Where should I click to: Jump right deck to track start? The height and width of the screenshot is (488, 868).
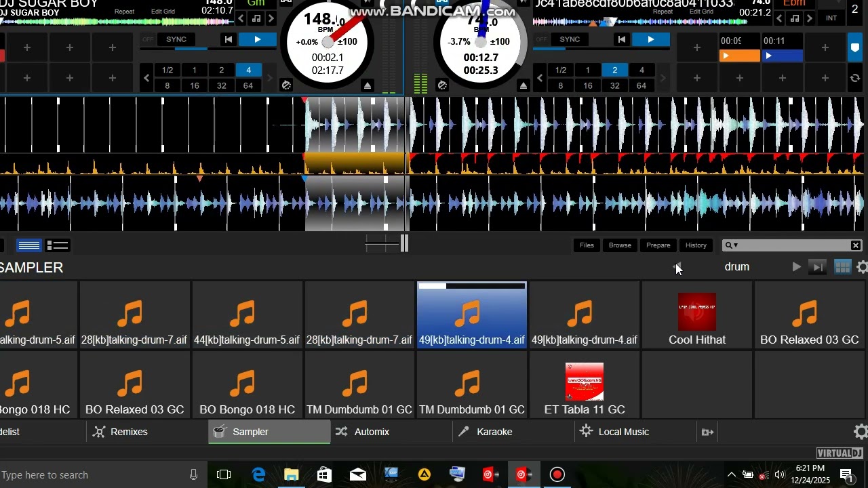[x=622, y=40]
